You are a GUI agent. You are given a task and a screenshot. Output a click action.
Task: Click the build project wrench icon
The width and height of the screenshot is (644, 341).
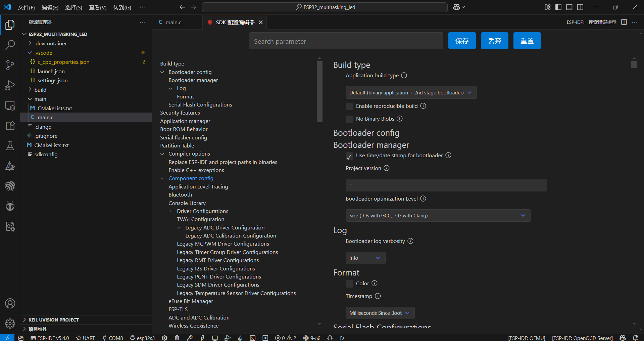(x=190, y=338)
